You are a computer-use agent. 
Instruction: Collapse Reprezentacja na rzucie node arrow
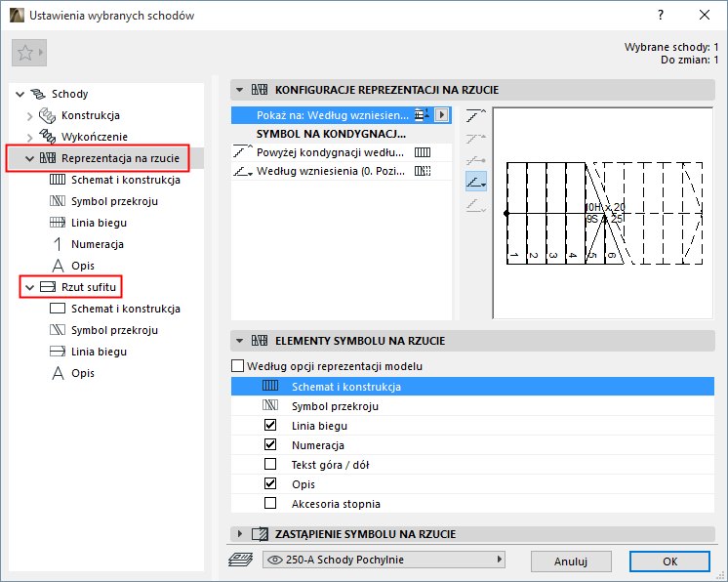(x=29, y=159)
